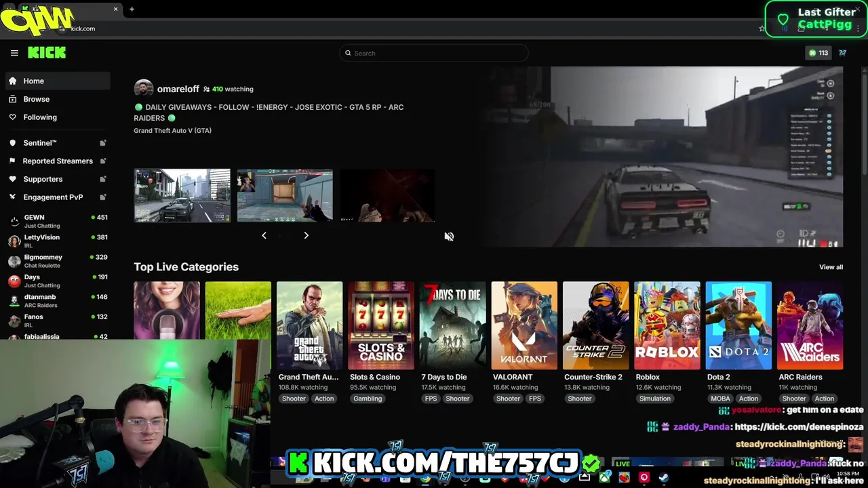Go to the next featured stream

pyautogui.click(x=306, y=235)
